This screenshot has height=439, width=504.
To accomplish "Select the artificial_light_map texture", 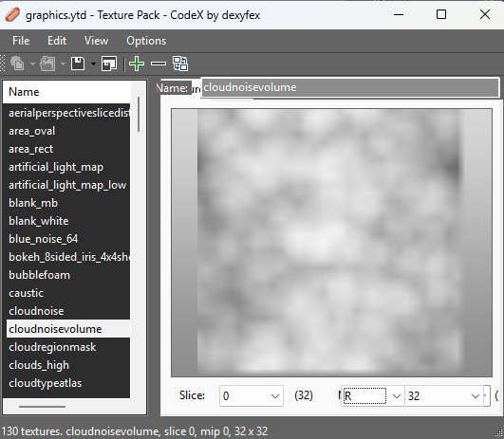I will [x=68, y=167].
